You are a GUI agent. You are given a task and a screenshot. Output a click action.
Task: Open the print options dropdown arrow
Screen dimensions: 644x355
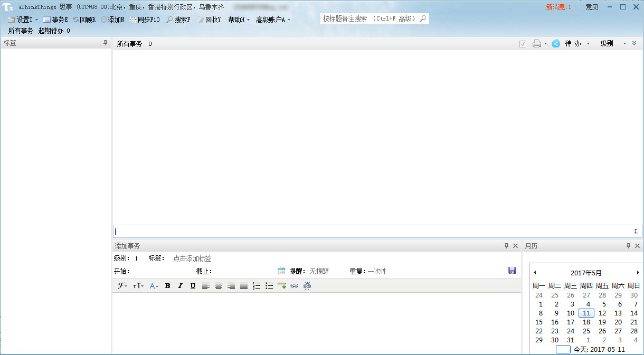tap(545, 44)
